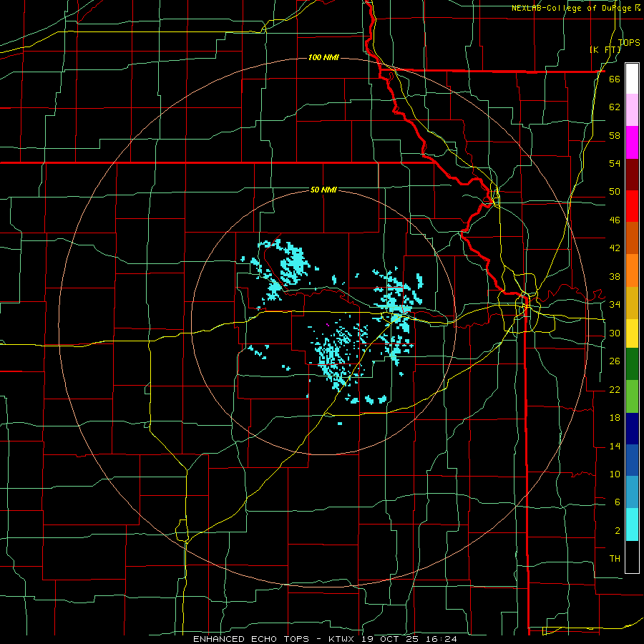Viewport: 644px width, 644px height.
Task: Click the '54' legend value
Action: tap(615, 164)
